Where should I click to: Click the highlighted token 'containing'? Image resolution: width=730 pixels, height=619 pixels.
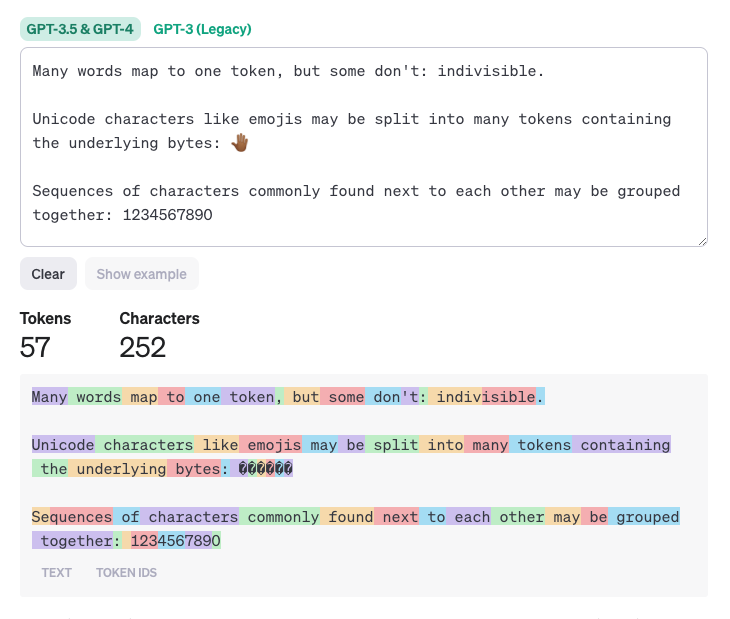tap(622, 444)
